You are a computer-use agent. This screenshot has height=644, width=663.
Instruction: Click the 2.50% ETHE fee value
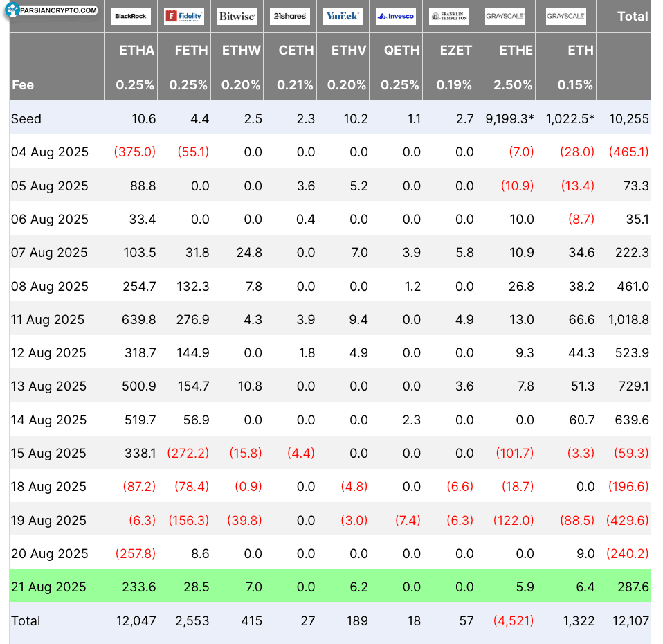512,85
